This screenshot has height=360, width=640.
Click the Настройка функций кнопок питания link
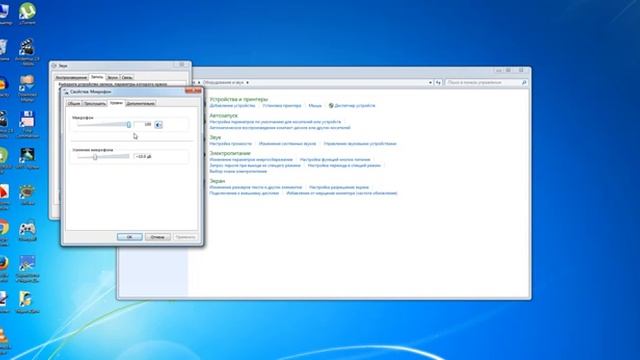[335, 160]
